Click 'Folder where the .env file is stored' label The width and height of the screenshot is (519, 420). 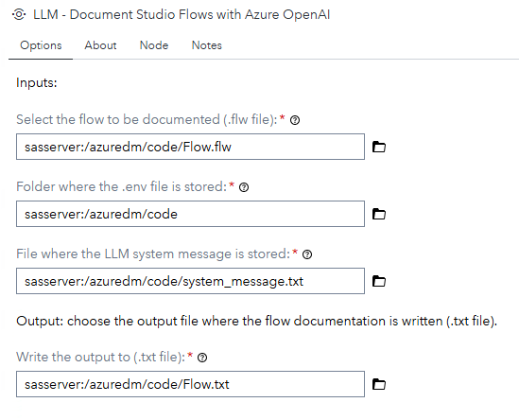(x=121, y=186)
